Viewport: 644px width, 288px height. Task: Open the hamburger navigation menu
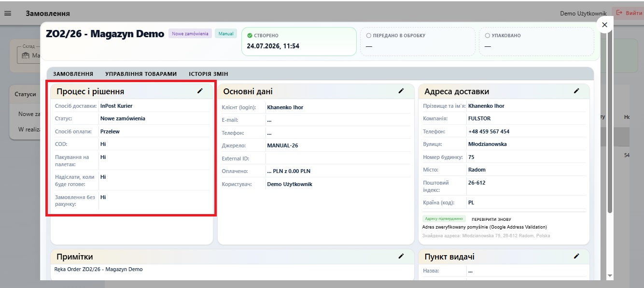coord(8,13)
